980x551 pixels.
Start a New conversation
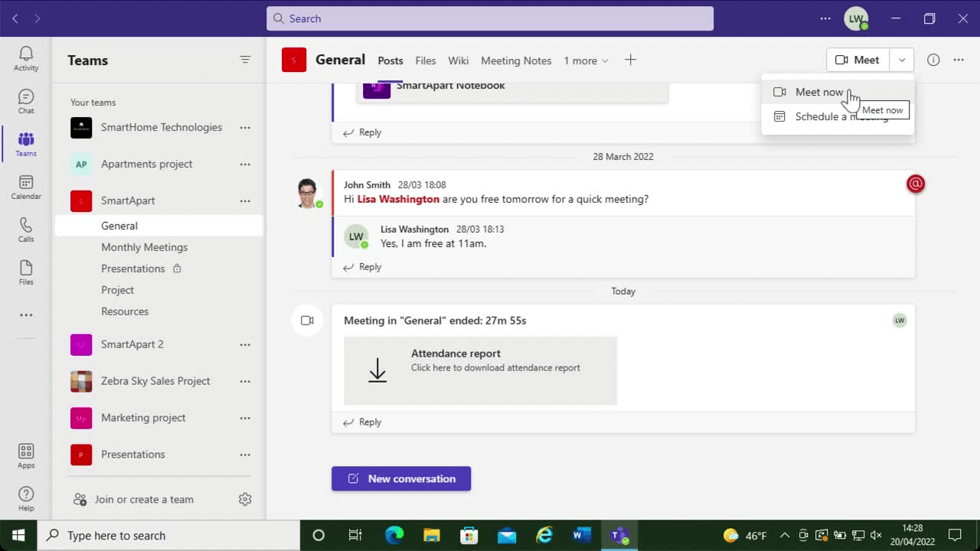pyautogui.click(x=401, y=478)
